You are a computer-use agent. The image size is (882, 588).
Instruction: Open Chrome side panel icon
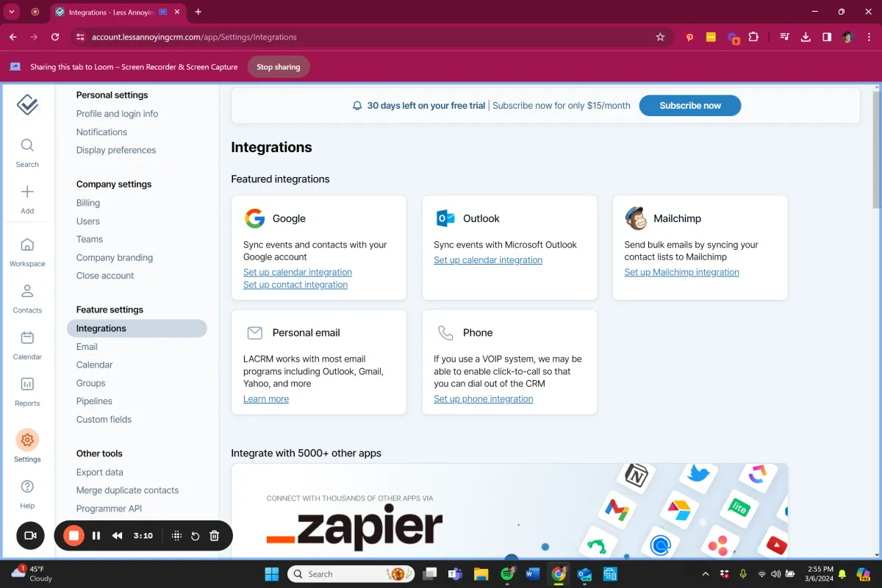click(827, 37)
